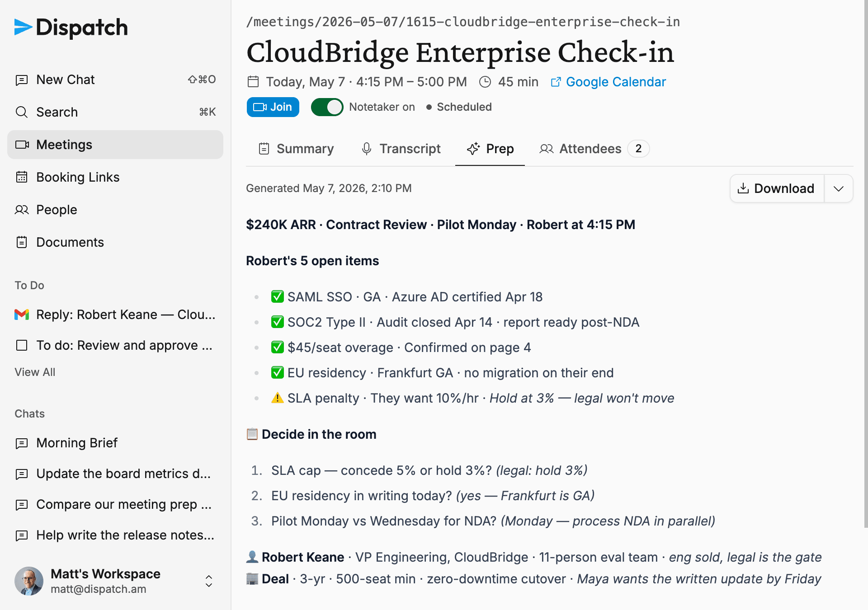Click chat icon beside Help write the release notes
The height and width of the screenshot is (610, 868).
pyautogui.click(x=22, y=535)
